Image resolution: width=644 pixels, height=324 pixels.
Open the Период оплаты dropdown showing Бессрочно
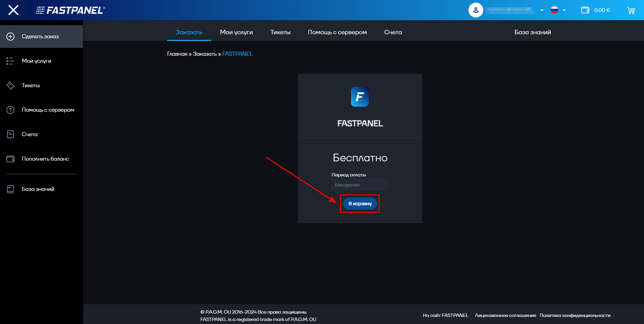360,185
